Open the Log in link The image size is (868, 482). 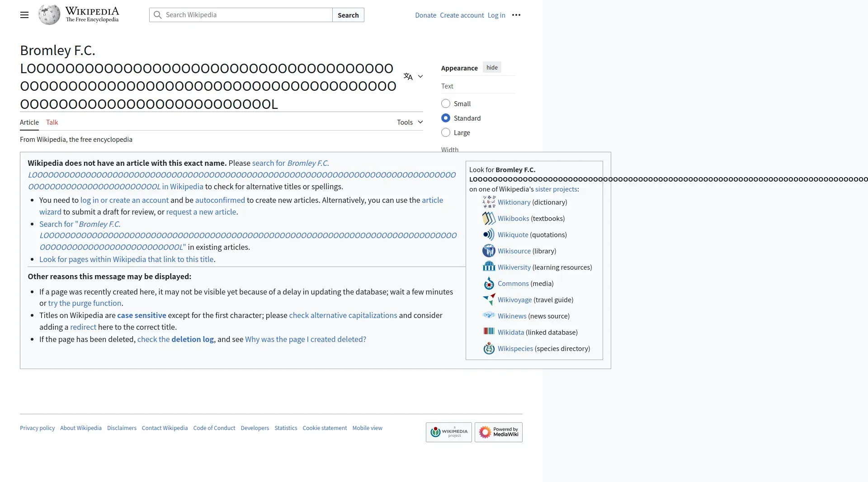tap(496, 15)
